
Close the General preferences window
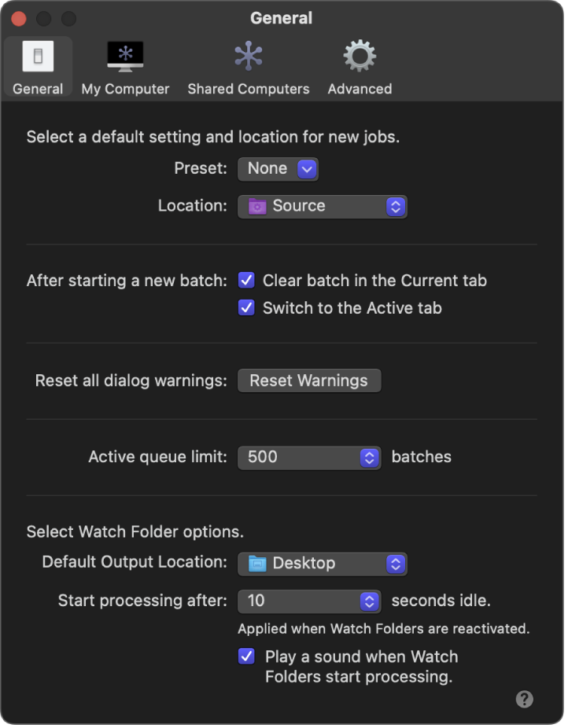18,18
